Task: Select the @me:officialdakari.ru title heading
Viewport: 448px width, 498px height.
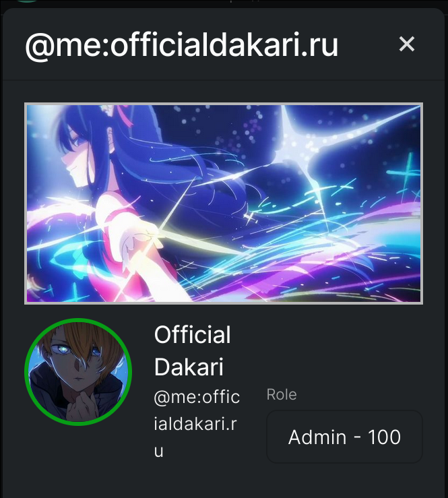Action: [182, 44]
